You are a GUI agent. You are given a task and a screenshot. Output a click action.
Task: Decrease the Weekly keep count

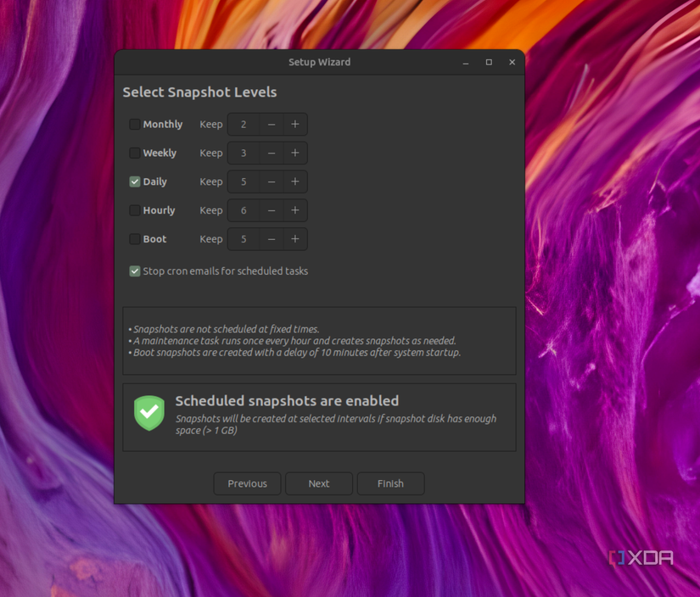click(270, 153)
